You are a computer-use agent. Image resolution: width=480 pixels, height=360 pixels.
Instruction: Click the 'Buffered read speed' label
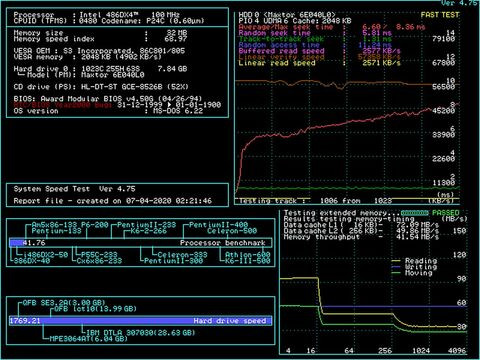(x=281, y=51)
